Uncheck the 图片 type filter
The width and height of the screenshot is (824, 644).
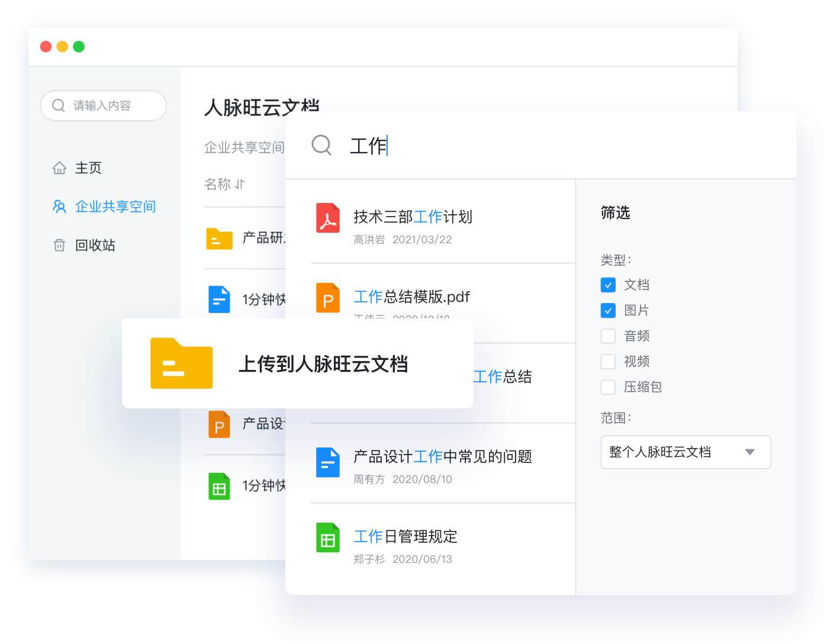[x=608, y=310]
